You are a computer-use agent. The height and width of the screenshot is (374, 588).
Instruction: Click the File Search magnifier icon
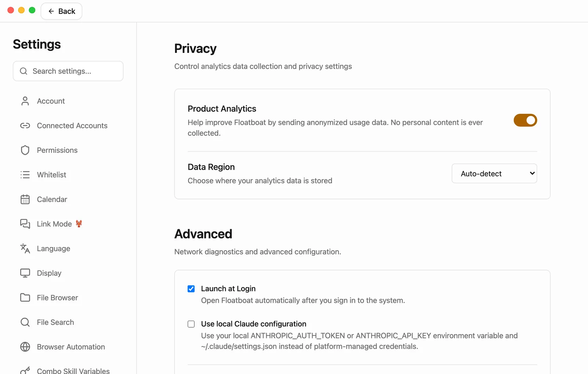tap(25, 322)
